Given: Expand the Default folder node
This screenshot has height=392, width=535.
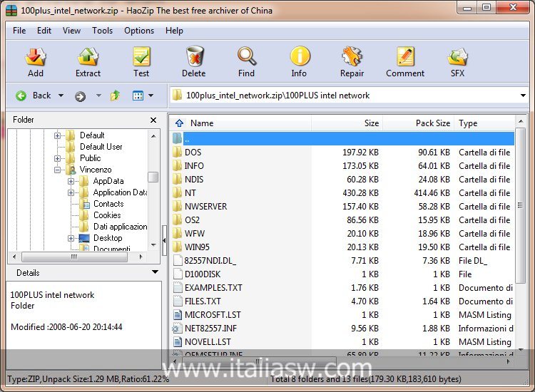Looking at the screenshot, I should click(57, 135).
